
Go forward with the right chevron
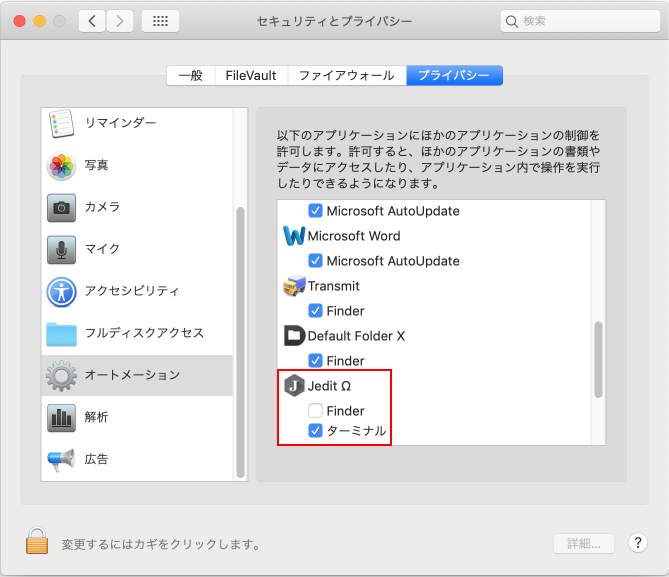click(x=119, y=21)
